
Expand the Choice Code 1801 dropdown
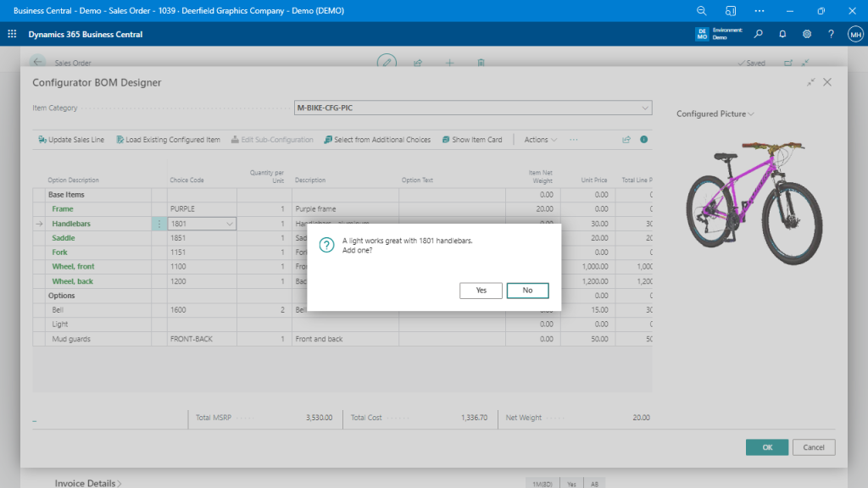(x=229, y=224)
